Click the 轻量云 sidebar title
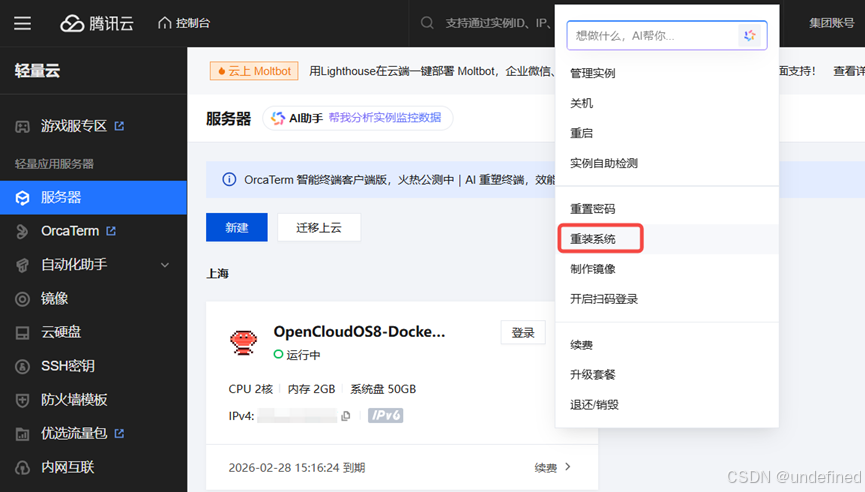Screen dimensions: 865x492 click(x=38, y=71)
